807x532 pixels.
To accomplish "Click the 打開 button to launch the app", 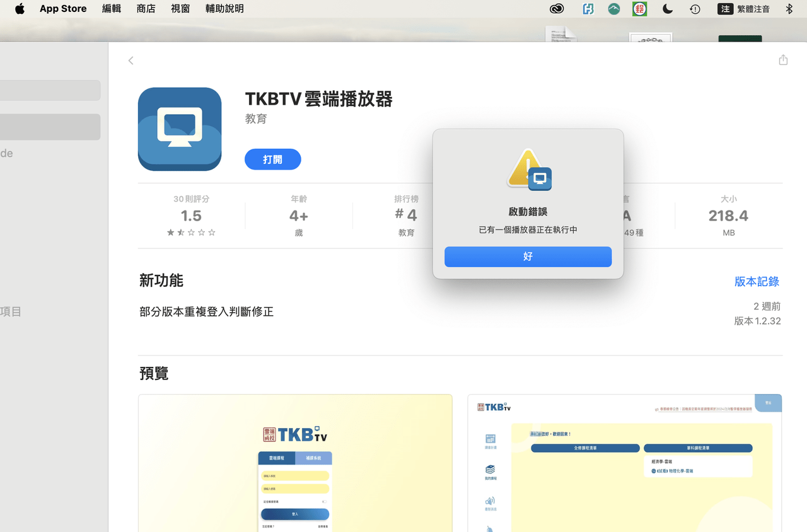I will [x=272, y=159].
